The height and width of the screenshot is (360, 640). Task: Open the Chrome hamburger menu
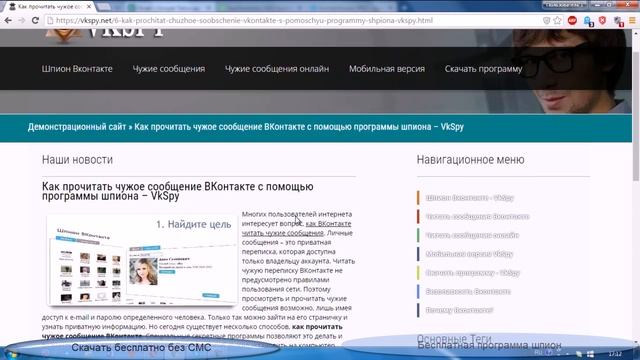(632, 20)
